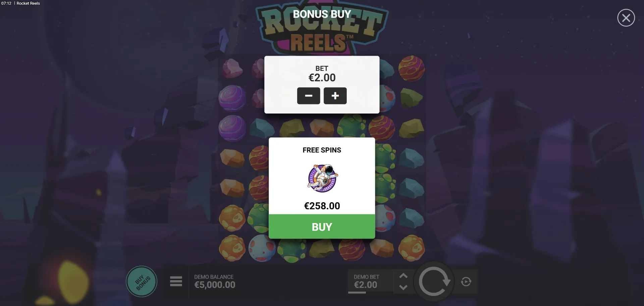Increase bet with the plus button
This screenshot has width=644, height=306.
click(x=335, y=96)
